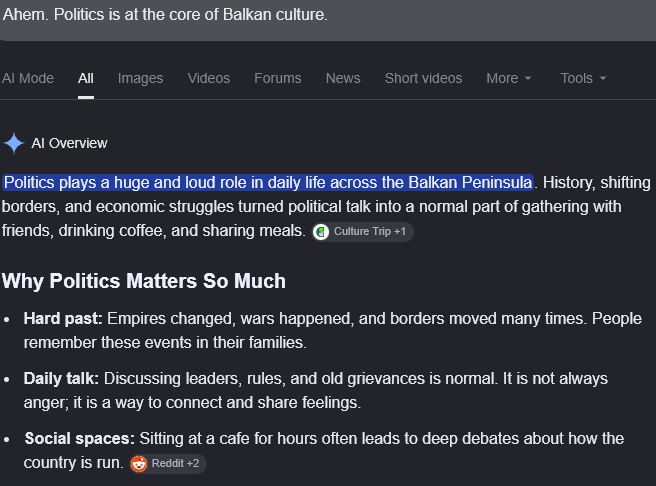The height and width of the screenshot is (486, 656).
Task: Select the All results tab
Action: 86,78
